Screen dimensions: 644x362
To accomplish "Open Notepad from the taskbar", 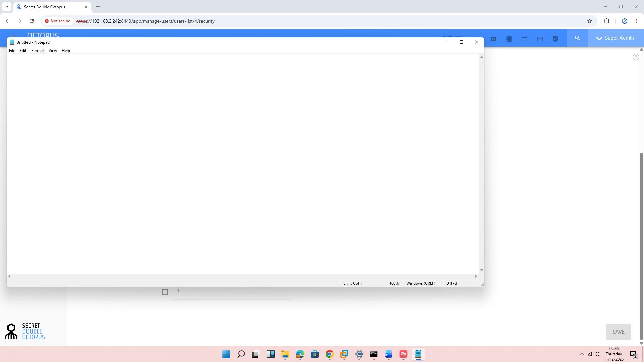I will (418, 354).
